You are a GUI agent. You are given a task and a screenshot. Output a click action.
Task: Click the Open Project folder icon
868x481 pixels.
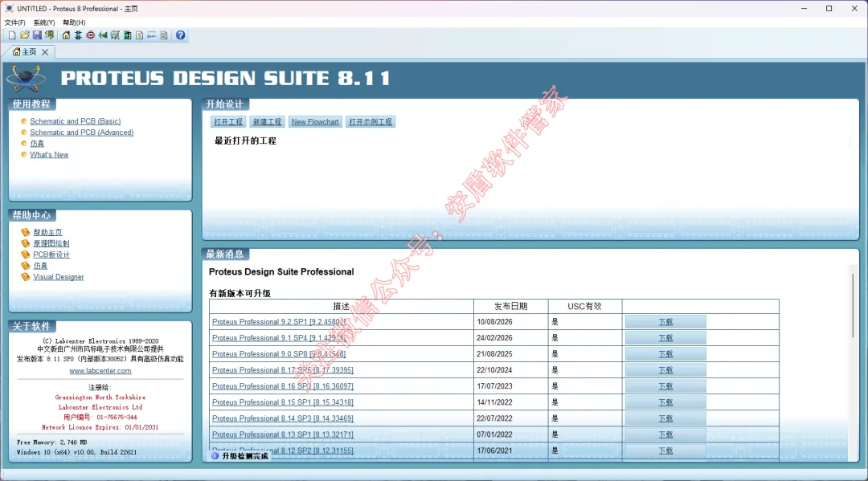tap(25, 35)
